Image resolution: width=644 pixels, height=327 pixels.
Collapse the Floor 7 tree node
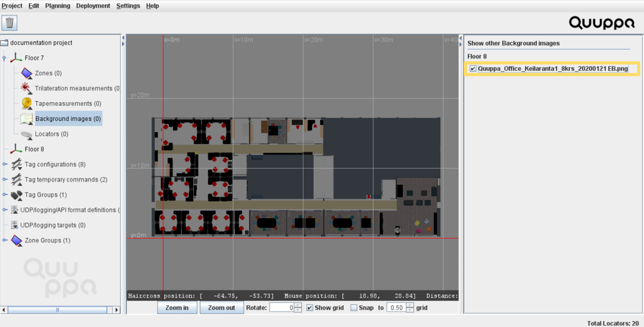pos(4,58)
